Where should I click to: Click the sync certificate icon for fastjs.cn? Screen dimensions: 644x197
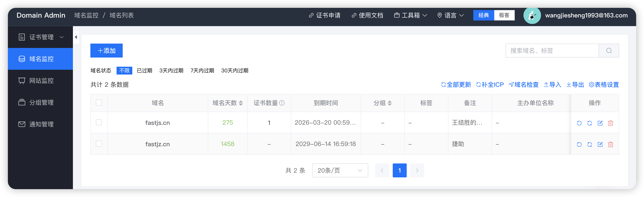tap(589, 123)
